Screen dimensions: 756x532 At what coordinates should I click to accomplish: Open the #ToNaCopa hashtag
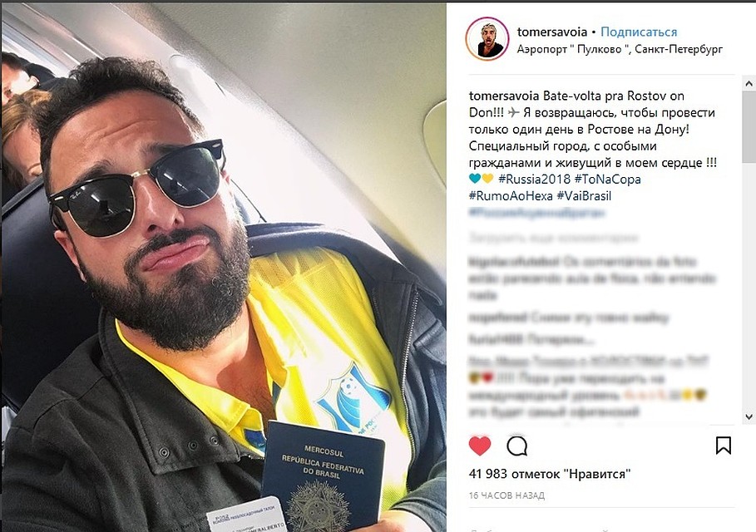(607, 180)
